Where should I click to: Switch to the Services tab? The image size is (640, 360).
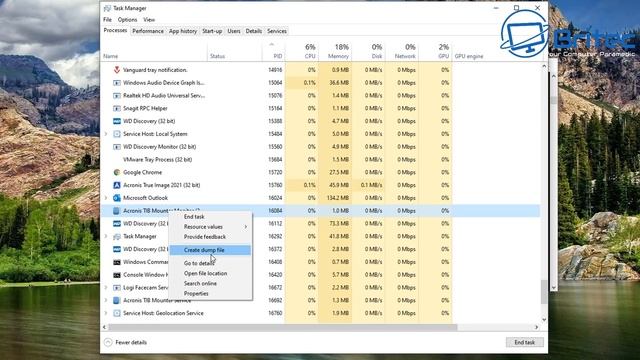[x=277, y=31]
